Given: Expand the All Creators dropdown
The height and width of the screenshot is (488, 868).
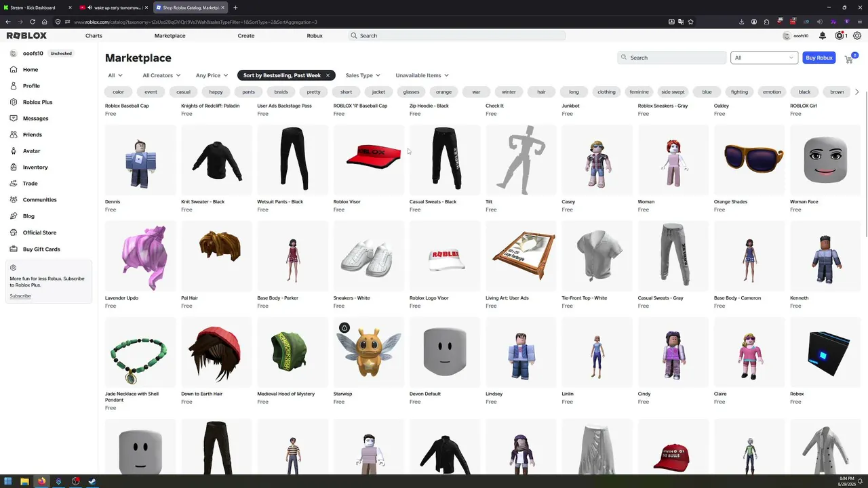Looking at the screenshot, I should pyautogui.click(x=161, y=75).
